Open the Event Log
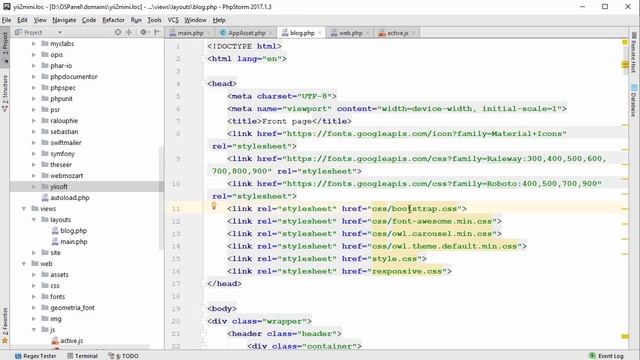This screenshot has width=640, height=360. [x=606, y=356]
